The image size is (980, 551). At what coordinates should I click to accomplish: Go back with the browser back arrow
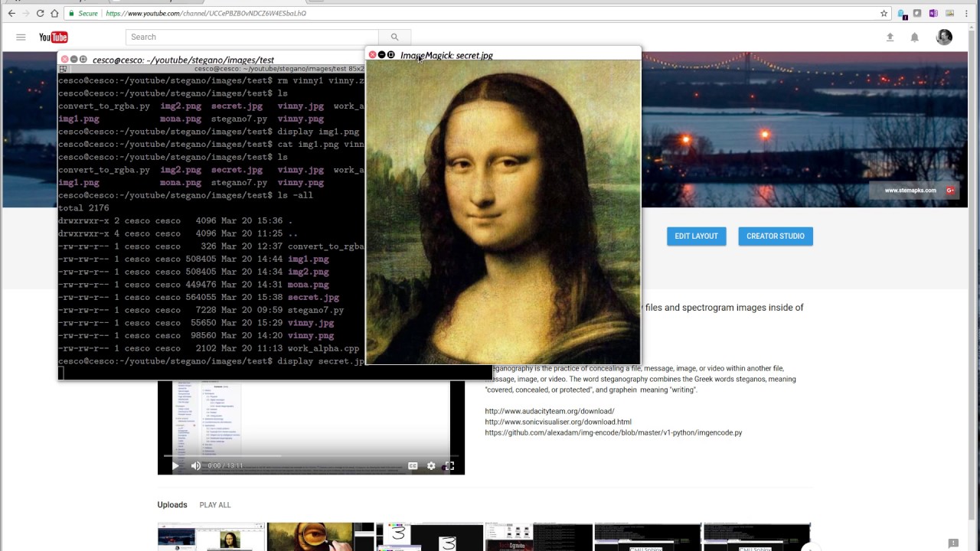11,13
